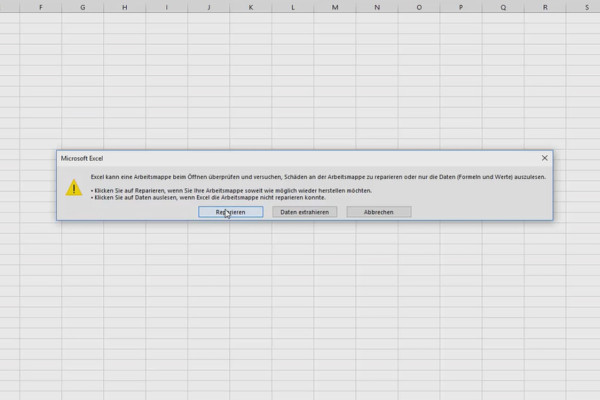This screenshot has width=600, height=400.
Task: Select column R header
Action: (545, 7)
